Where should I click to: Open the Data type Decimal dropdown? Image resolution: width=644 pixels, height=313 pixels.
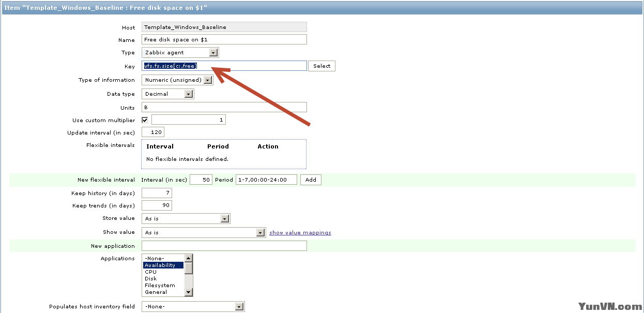pos(167,94)
